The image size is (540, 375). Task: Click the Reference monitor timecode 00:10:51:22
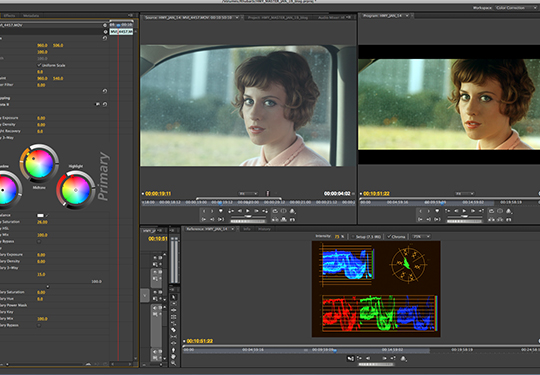(x=200, y=341)
